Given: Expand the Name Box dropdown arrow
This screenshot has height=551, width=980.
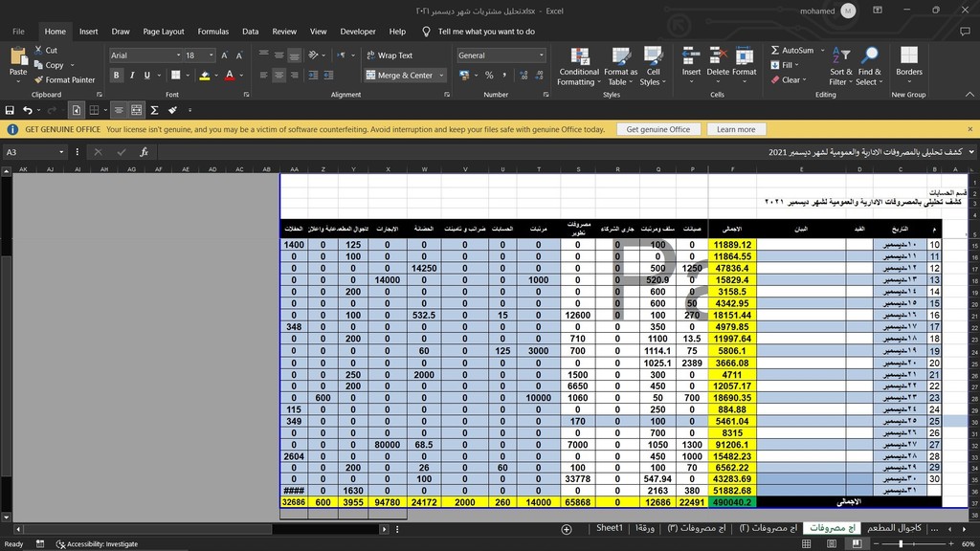Looking at the screenshot, I should point(61,152).
